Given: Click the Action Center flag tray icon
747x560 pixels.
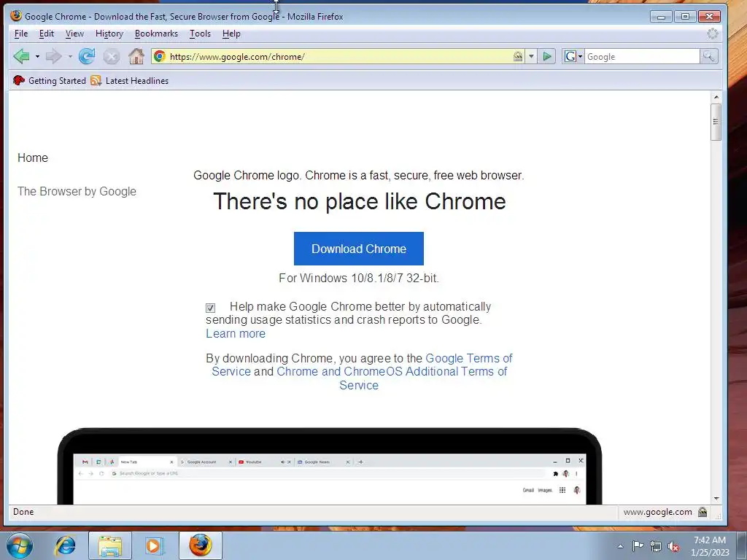Looking at the screenshot, I should pyautogui.click(x=638, y=546).
